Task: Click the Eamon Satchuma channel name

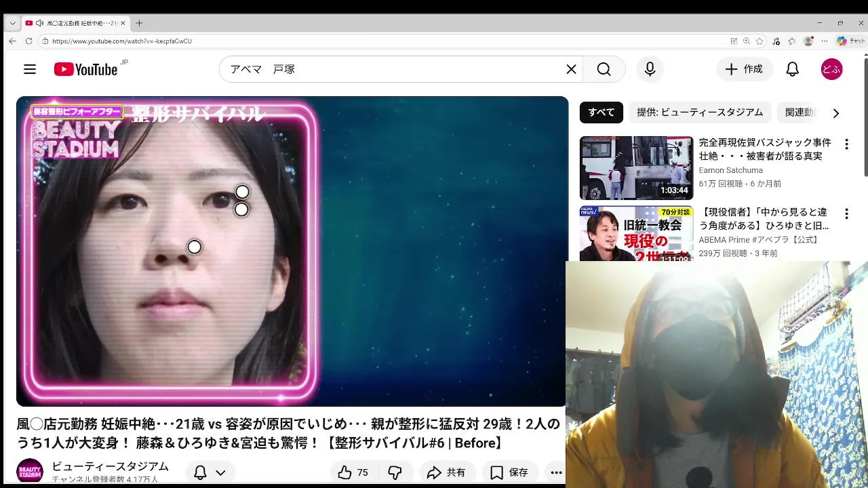Action: pyautogui.click(x=730, y=170)
